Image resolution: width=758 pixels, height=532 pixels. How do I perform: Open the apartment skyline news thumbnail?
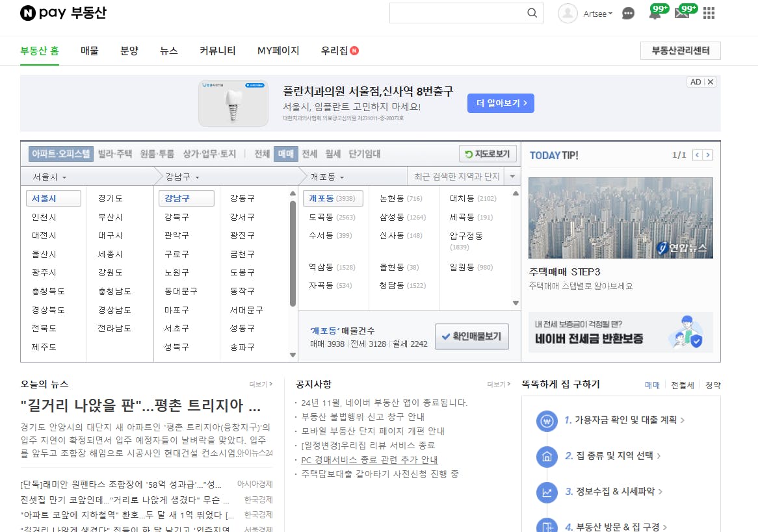[621, 218]
